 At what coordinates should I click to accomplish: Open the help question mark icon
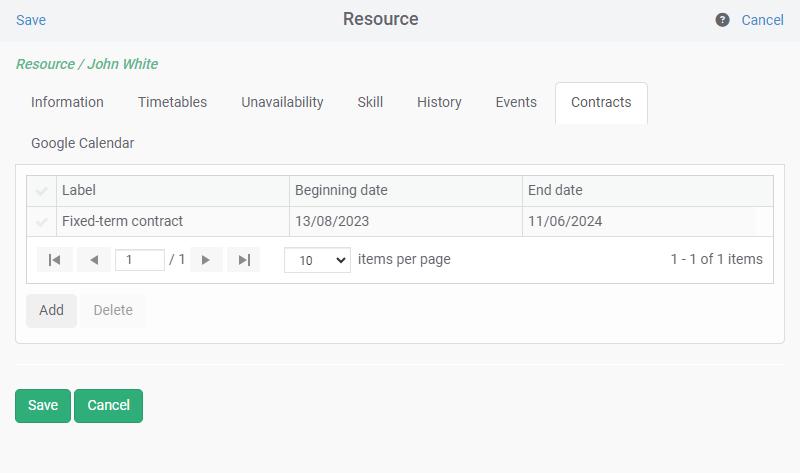point(722,20)
